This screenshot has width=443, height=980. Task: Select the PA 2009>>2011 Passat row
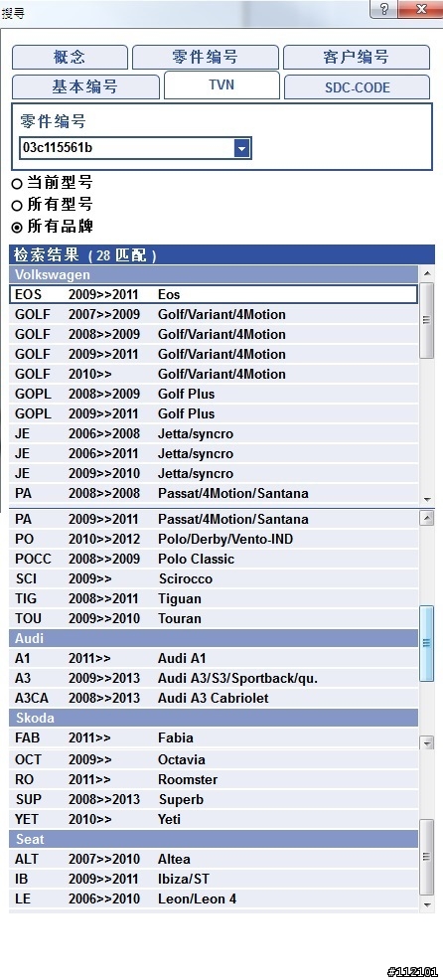tap(214, 520)
